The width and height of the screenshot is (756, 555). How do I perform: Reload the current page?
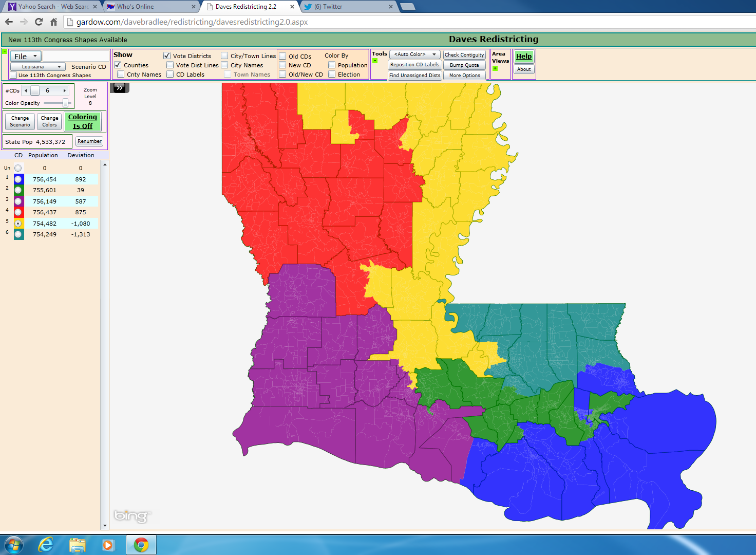39,22
